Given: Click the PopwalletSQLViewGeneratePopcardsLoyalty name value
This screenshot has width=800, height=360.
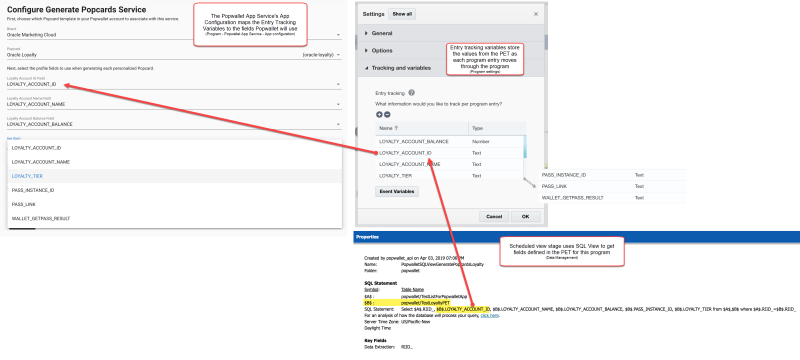Looking at the screenshot, I should (442, 265).
